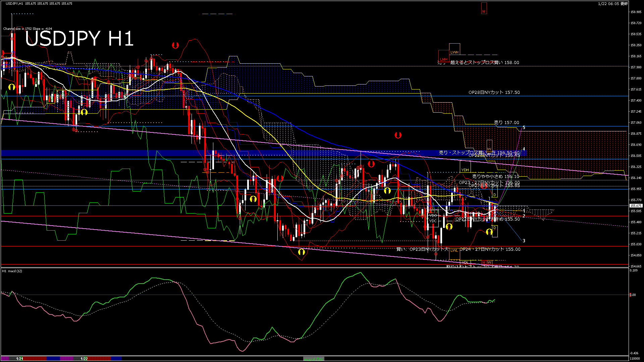Click the forecast endpoint labeled 3
Viewport: 644px width, 362px height.
[x=524, y=241]
